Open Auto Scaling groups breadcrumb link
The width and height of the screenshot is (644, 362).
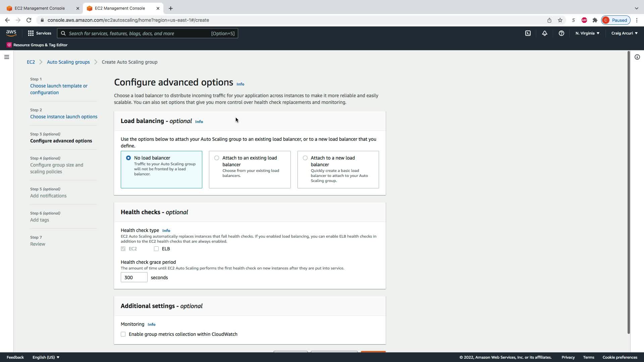click(68, 62)
